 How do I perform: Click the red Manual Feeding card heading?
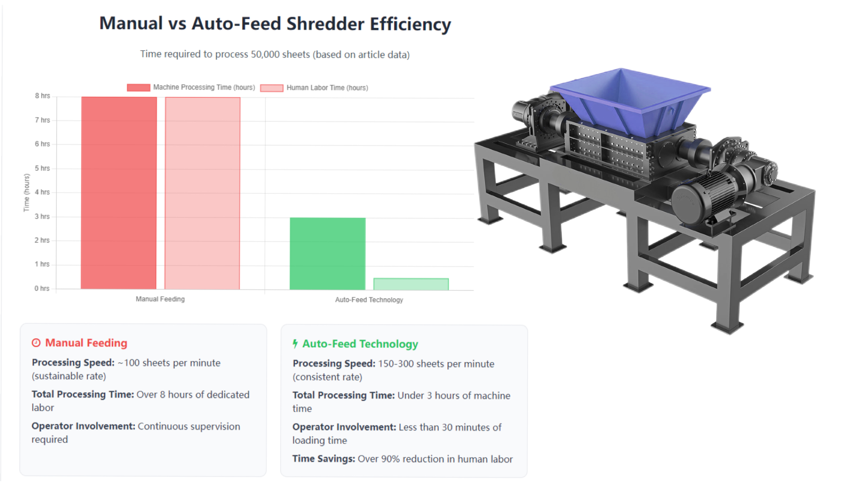point(86,343)
